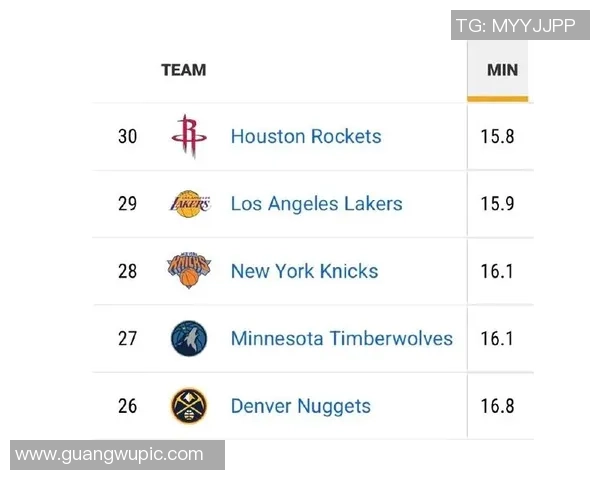Click the Houston Rockets logo
Image resolution: width=600 pixels, height=480 pixels.
pyautogui.click(x=187, y=136)
